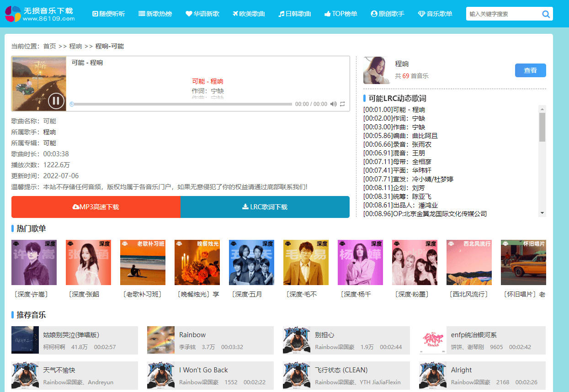This screenshot has height=392, width=569.
Task: Open 原创歌手 with user icon
Action: (388, 14)
